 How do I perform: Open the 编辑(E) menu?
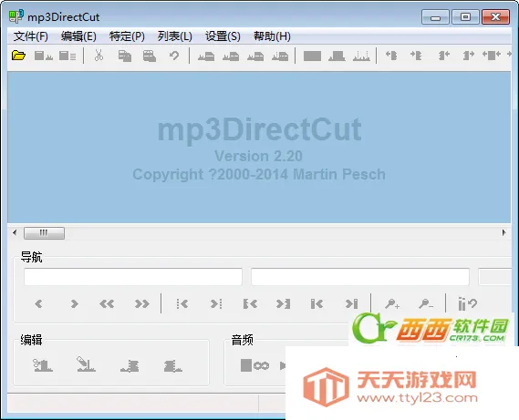[78, 36]
